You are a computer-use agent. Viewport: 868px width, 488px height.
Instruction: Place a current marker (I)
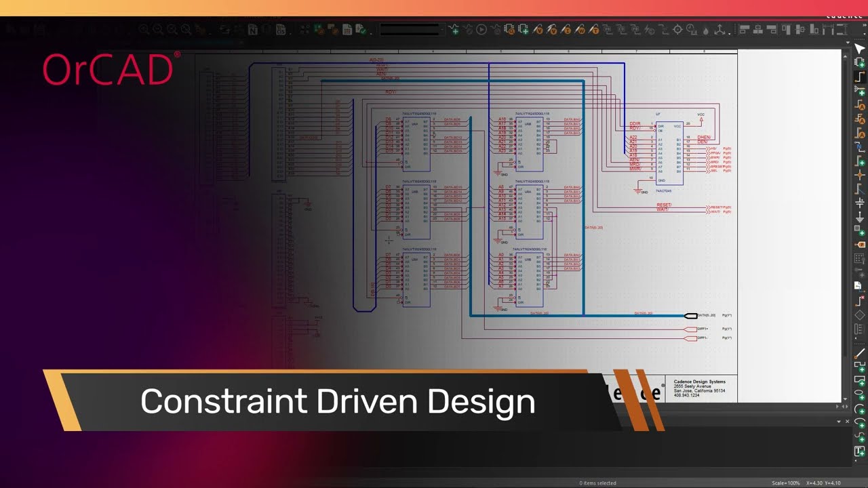pyautogui.click(x=567, y=29)
